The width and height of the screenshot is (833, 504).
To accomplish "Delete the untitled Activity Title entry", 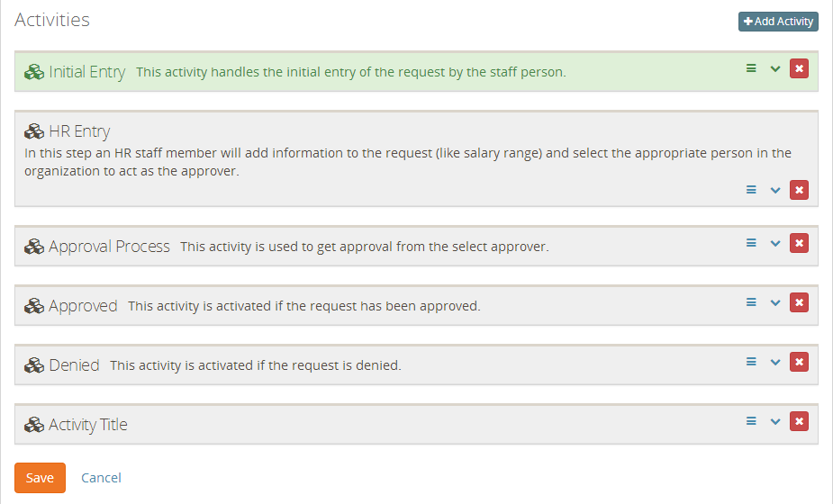I will click(x=799, y=422).
